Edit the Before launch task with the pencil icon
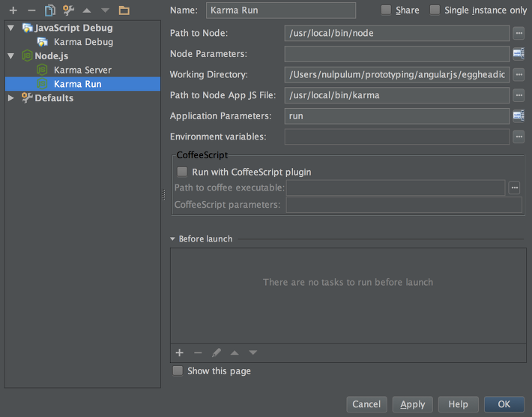532x417 pixels. (216, 352)
